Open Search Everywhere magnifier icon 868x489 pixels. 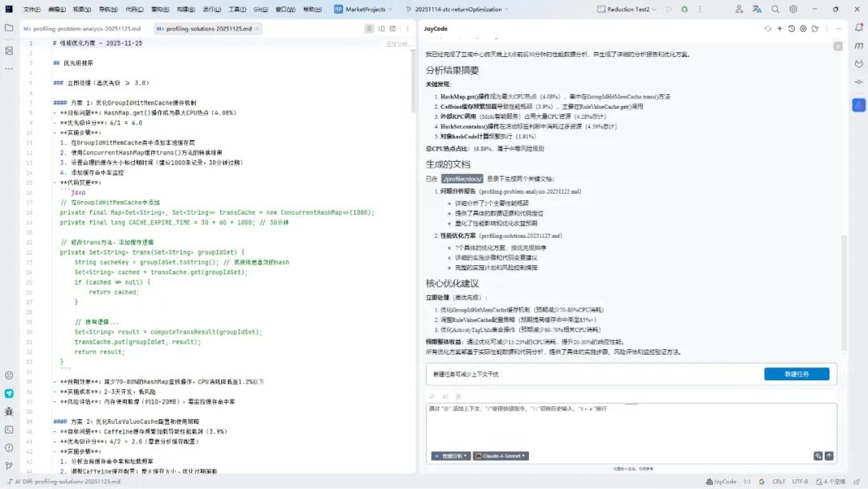[775, 10]
